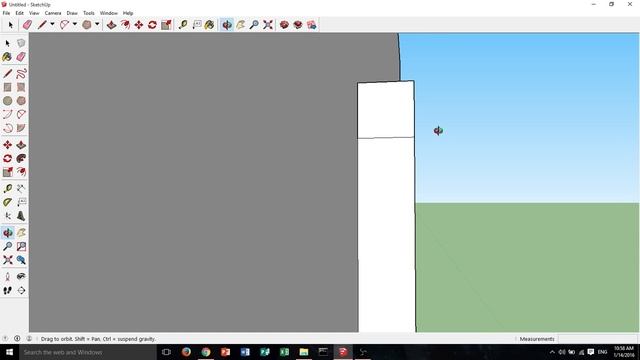Screen dimensions: 640x360
Task: Select the Eraser in the left tool set
Action: tap(21, 57)
